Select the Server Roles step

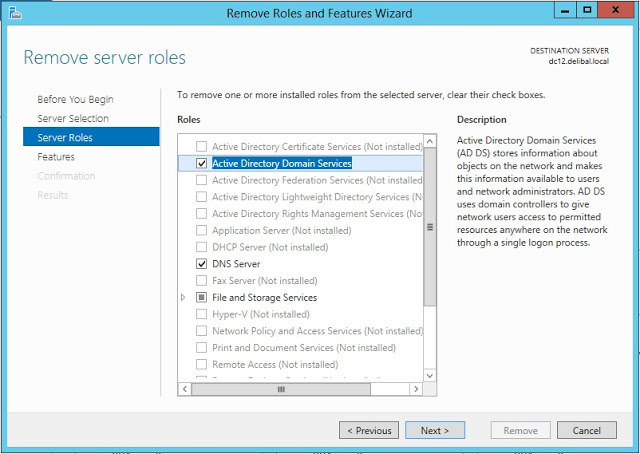click(65, 137)
